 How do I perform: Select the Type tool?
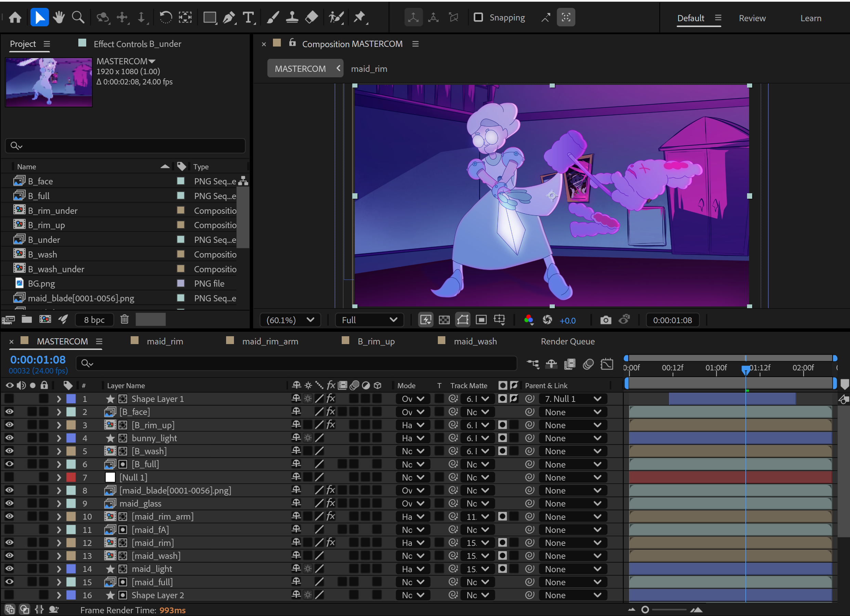[248, 17]
